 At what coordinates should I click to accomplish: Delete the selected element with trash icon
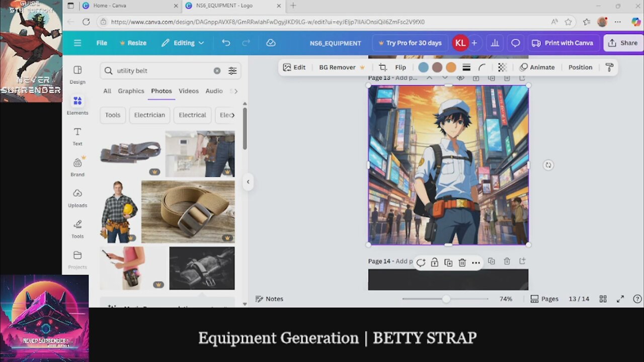(462, 262)
